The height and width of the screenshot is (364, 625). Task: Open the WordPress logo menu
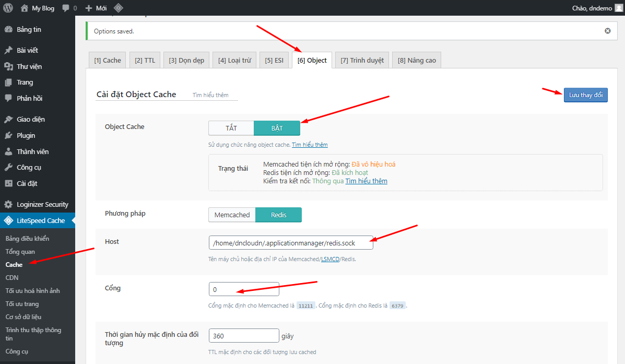pos(8,8)
